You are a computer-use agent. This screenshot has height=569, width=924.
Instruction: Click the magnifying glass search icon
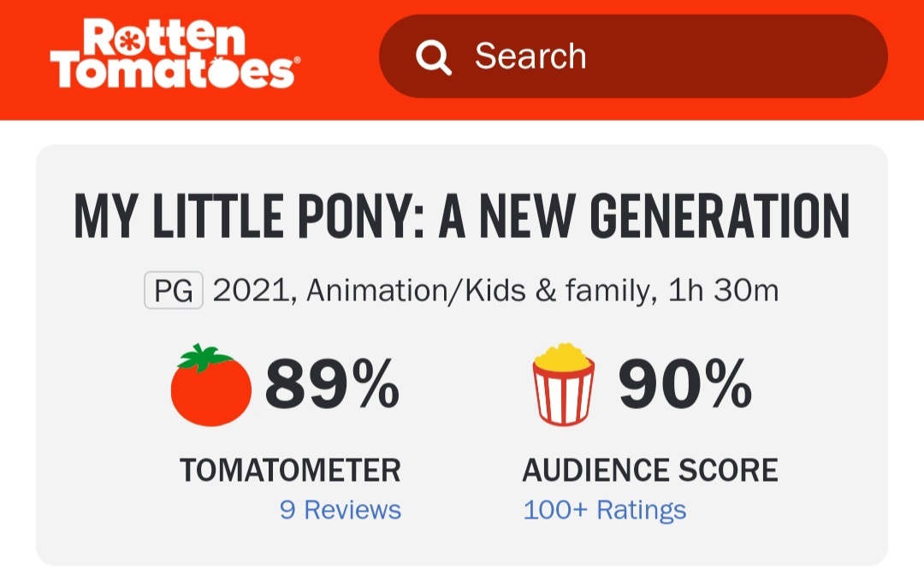click(433, 57)
